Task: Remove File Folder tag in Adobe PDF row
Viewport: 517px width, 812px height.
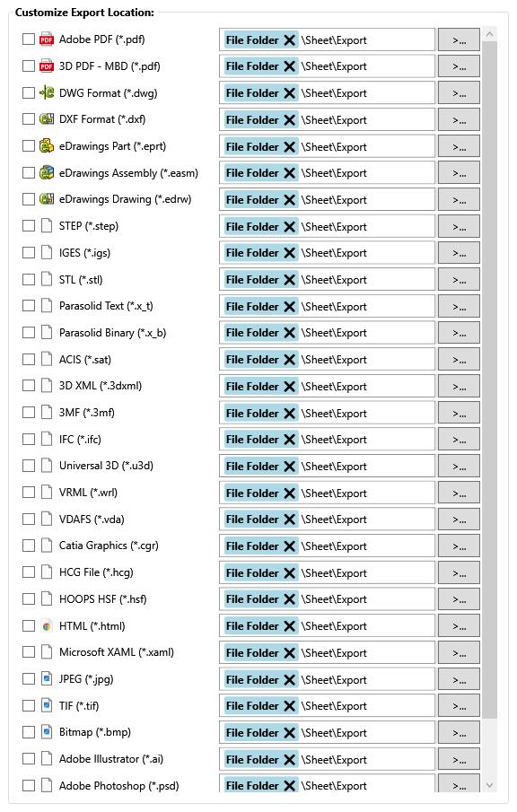Action: (290, 39)
